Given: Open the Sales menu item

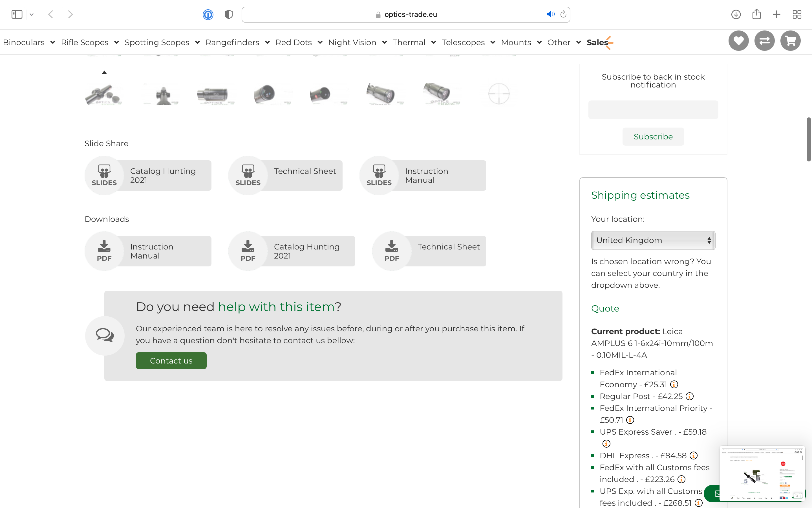Looking at the screenshot, I should tap(598, 42).
